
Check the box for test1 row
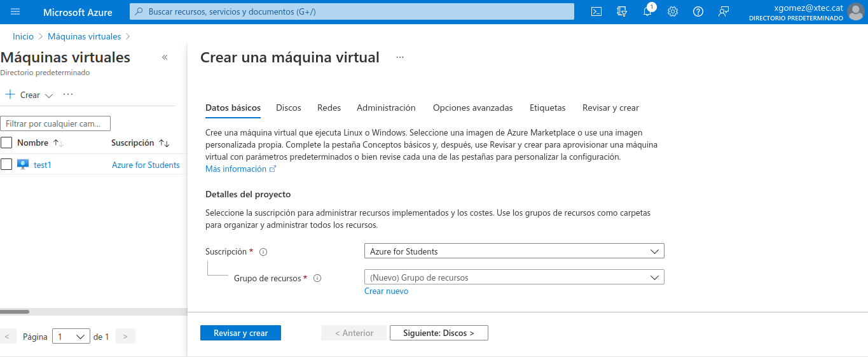point(6,164)
